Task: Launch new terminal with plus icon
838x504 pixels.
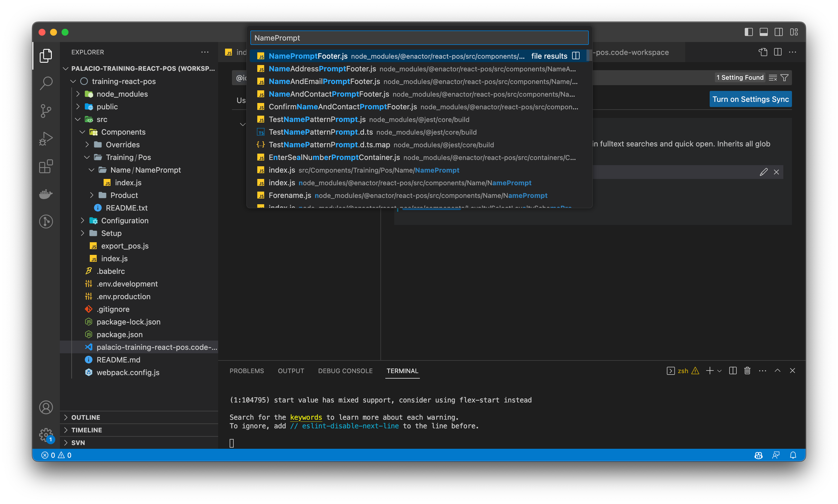Action: [x=710, y=371]
